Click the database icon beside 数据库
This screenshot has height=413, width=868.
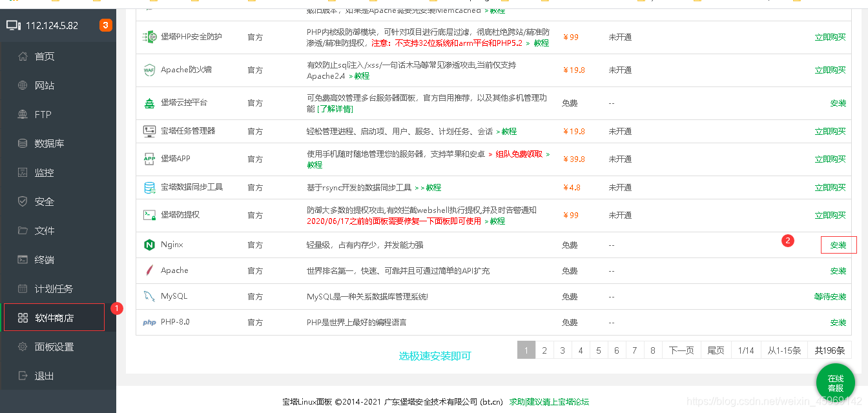(x=23, y=143)
